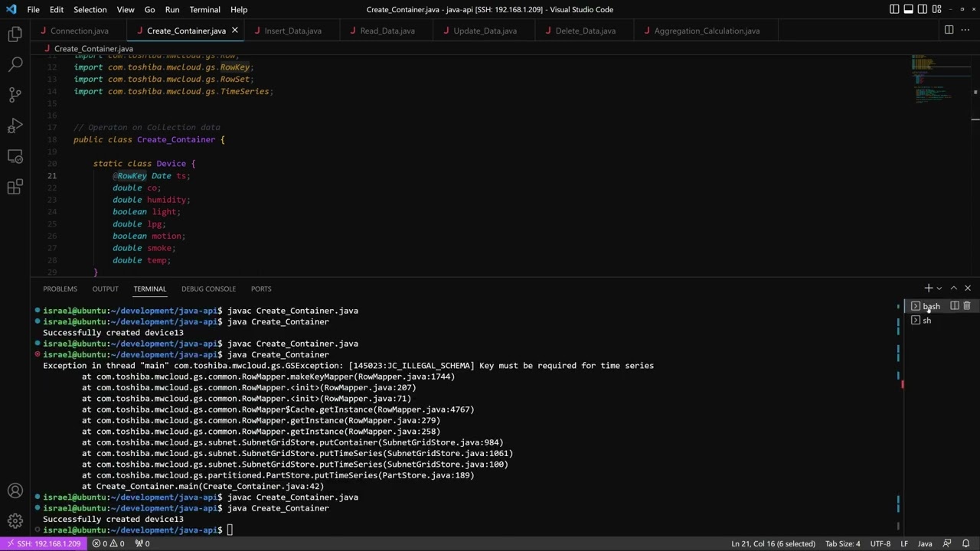Switch to the PROBLEMS panel tab
The image size is (980, 551).
pyautogui.click(x=60, y=289)
